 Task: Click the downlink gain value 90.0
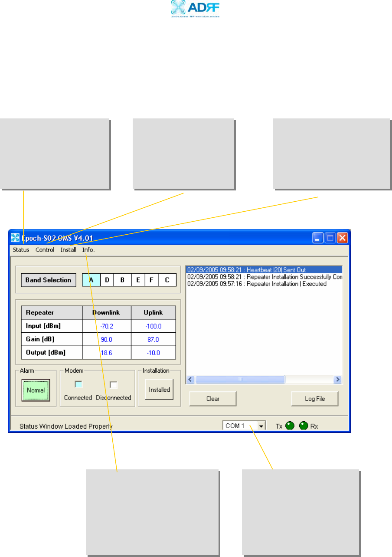point(107,339)
